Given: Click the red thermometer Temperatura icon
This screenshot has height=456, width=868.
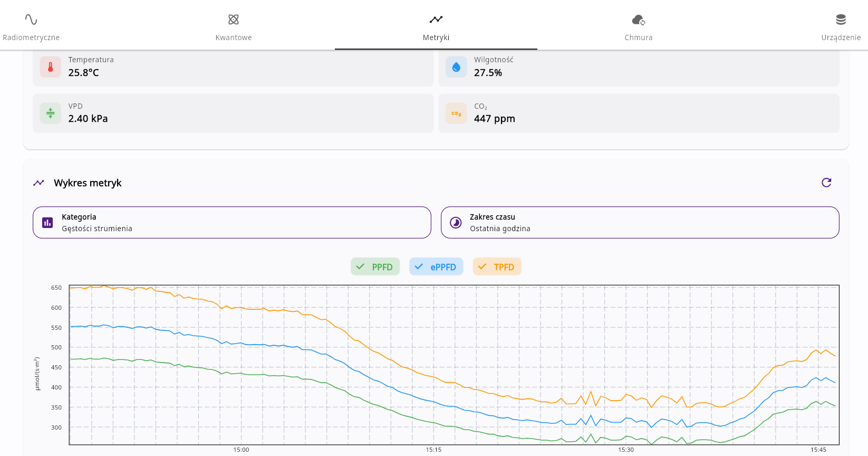Looking at the screenshot, I should 51,67.
